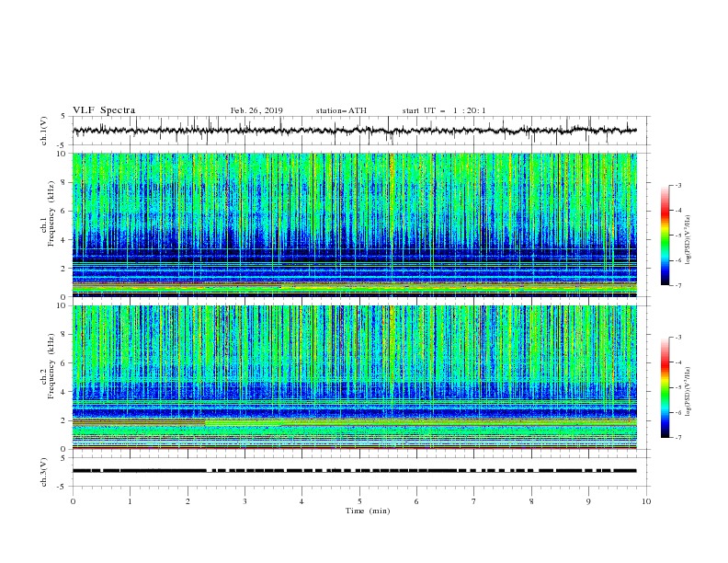Click the "Time (min)" axis title
728x563 pixels.
click(368, 511)
